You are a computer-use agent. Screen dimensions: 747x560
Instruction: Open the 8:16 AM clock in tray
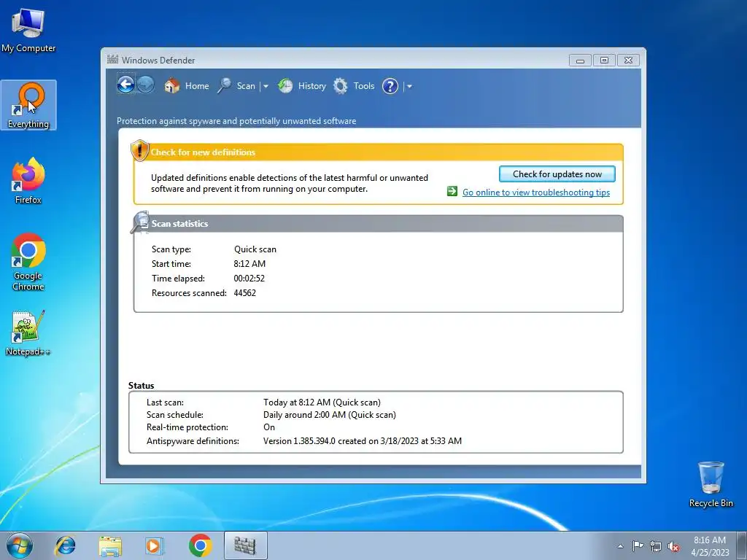[x=710, y=545]
